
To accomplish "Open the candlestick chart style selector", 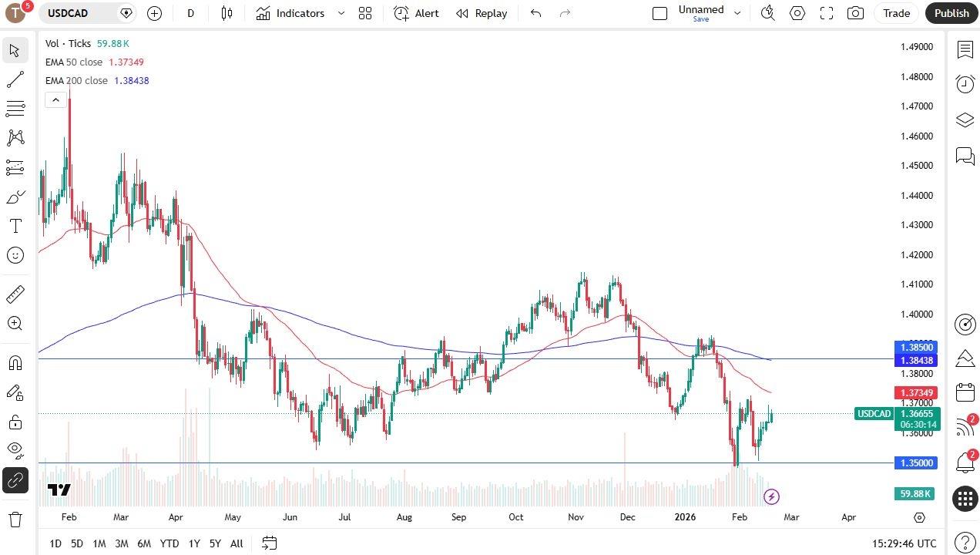I will tap(227, 13).
